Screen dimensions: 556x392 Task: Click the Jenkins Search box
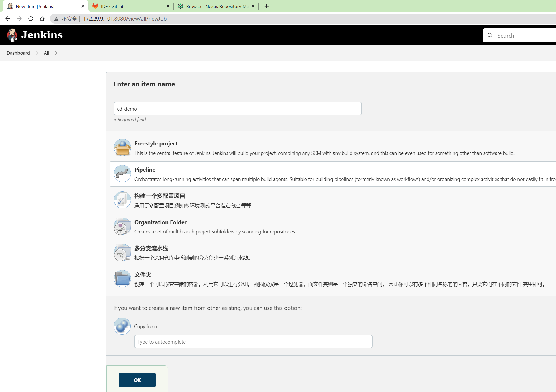[519, 35]
